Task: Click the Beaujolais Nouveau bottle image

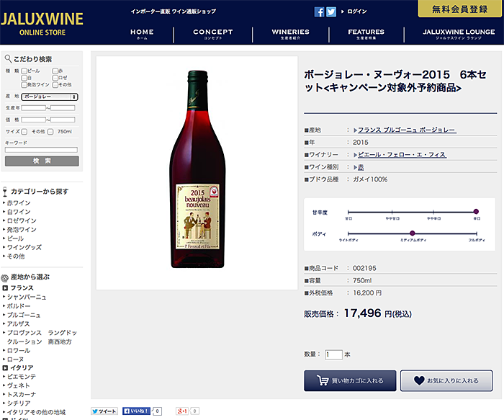Action: 197,169
